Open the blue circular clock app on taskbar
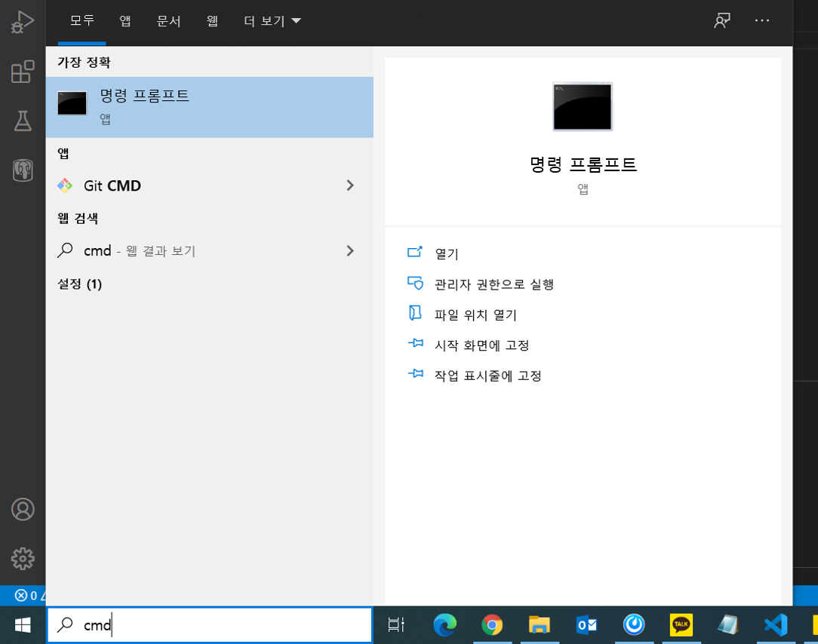818x644 pixels. tap(634, 624)
